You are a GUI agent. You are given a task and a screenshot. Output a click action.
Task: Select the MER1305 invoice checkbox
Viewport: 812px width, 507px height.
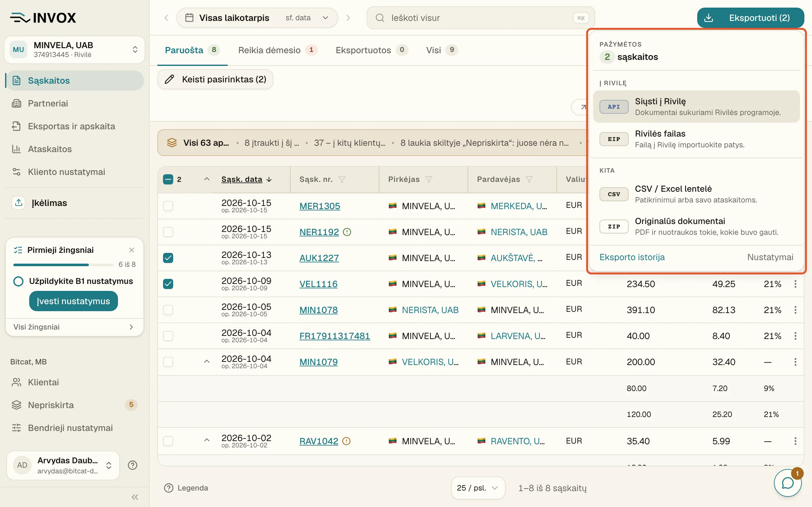tap(168, 206)
